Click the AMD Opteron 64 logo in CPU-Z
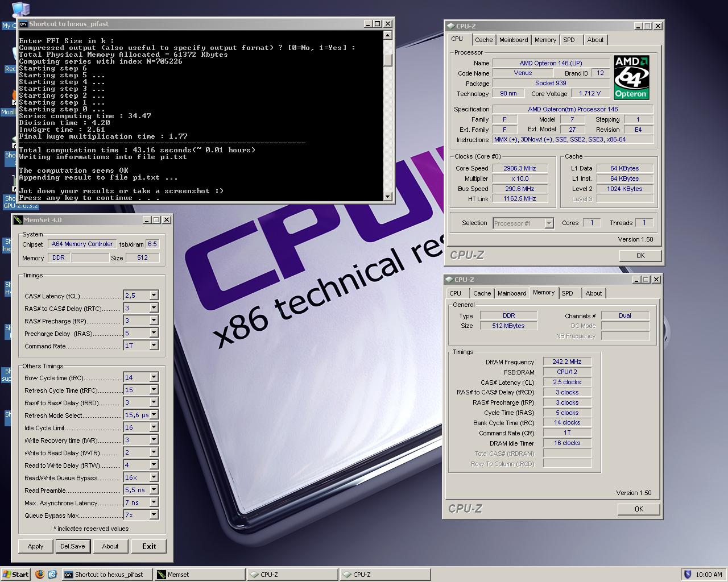 631,77
